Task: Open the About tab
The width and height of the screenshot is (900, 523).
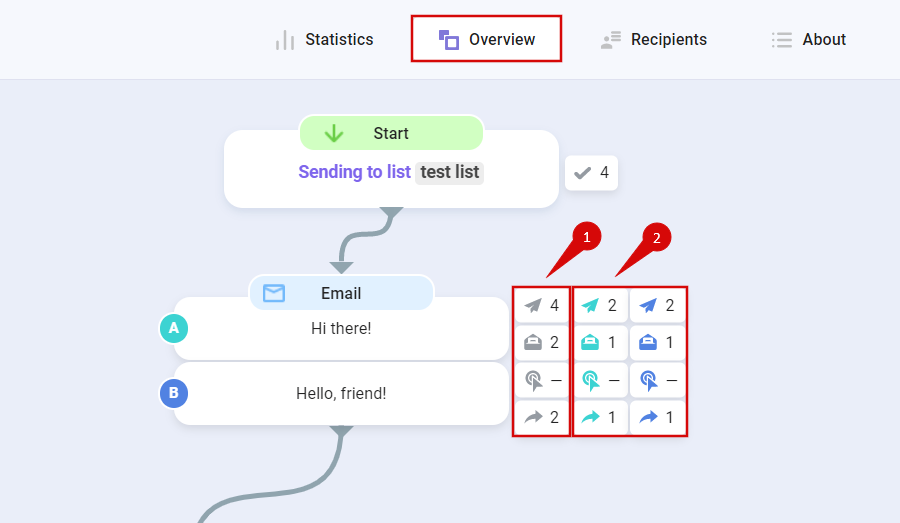Action: pyautogui.click(x=809, y=40)
